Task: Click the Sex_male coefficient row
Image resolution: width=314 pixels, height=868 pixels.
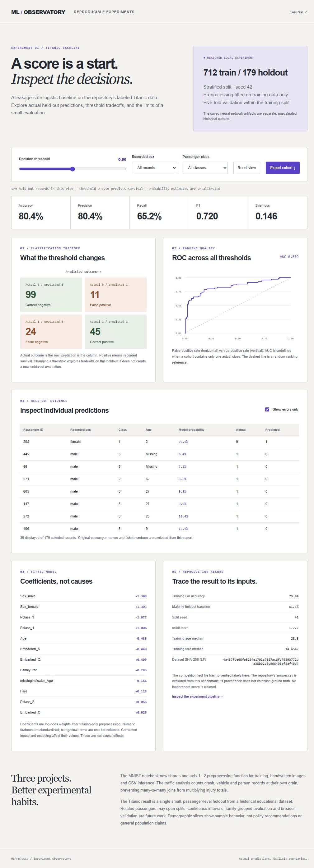Action: pyautogui.click(x=83, y=596)
